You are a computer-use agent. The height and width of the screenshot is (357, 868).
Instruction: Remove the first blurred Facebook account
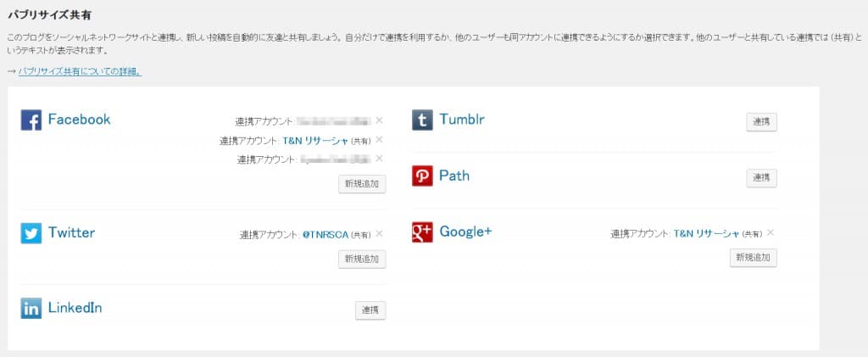379,120
